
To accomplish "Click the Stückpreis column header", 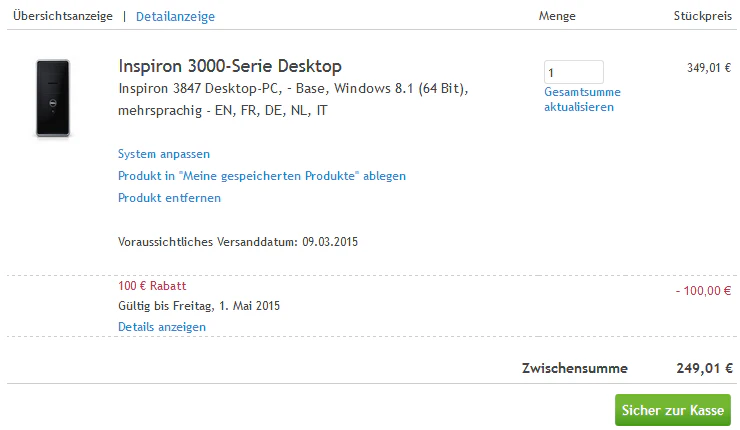I will 702,16.
